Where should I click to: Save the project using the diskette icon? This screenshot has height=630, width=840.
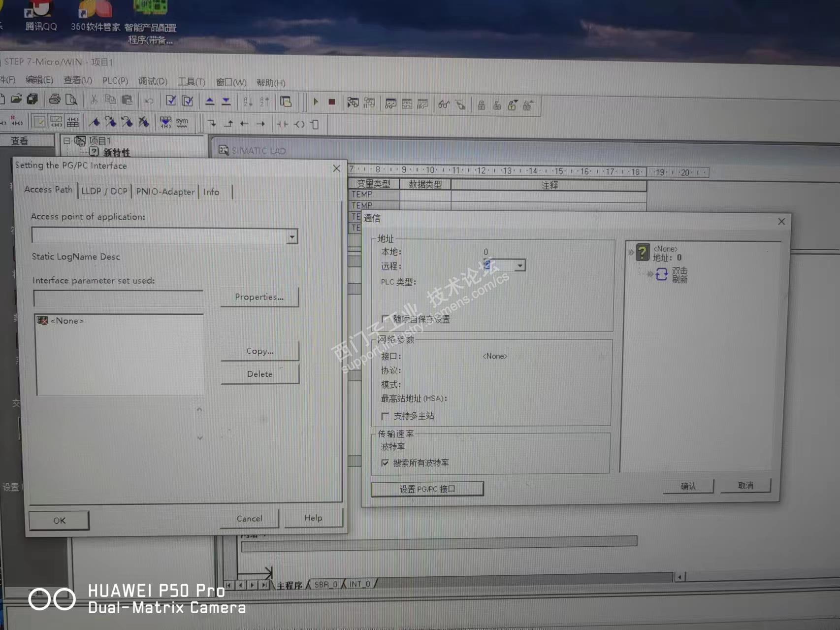(32, 99)
